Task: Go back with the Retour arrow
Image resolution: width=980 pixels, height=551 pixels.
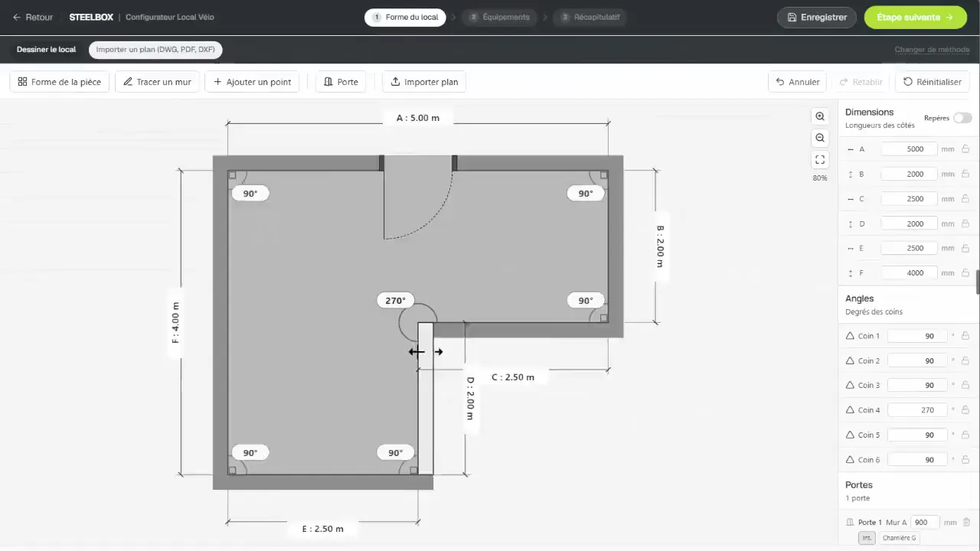Action: click(x=33, y=17)
